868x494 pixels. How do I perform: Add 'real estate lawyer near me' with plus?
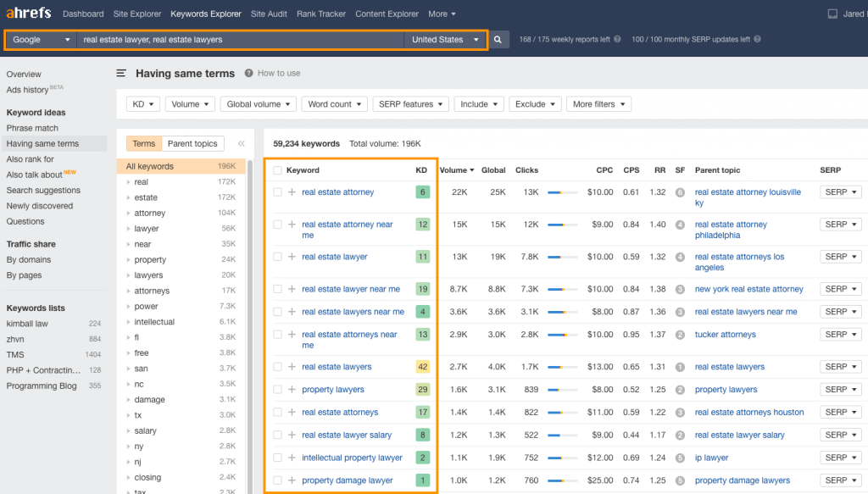coord(292,289)
